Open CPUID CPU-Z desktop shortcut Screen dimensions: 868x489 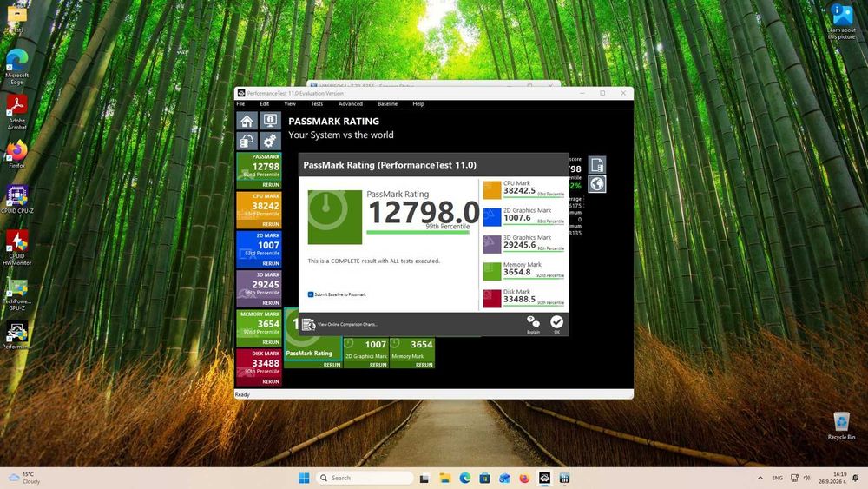(x=17, y=200)
